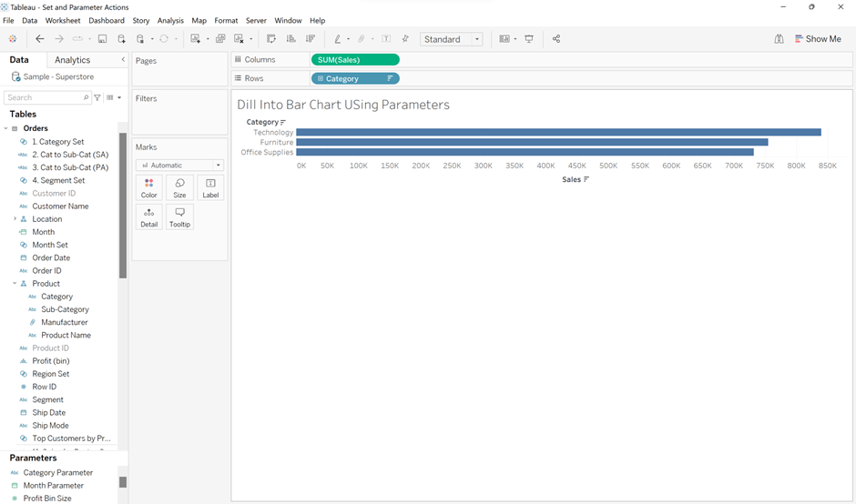Open the data guide icon
This screenshot has width=856, height=504.
(779, 39)
